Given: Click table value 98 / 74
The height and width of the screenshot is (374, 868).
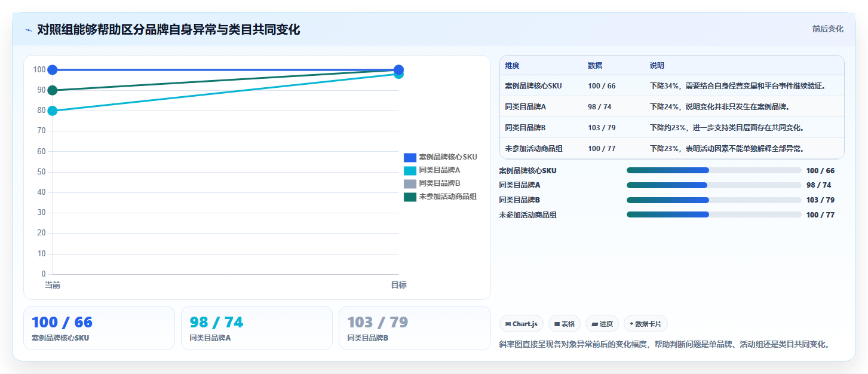Looking at the screenshot, I should click(599, 107).
